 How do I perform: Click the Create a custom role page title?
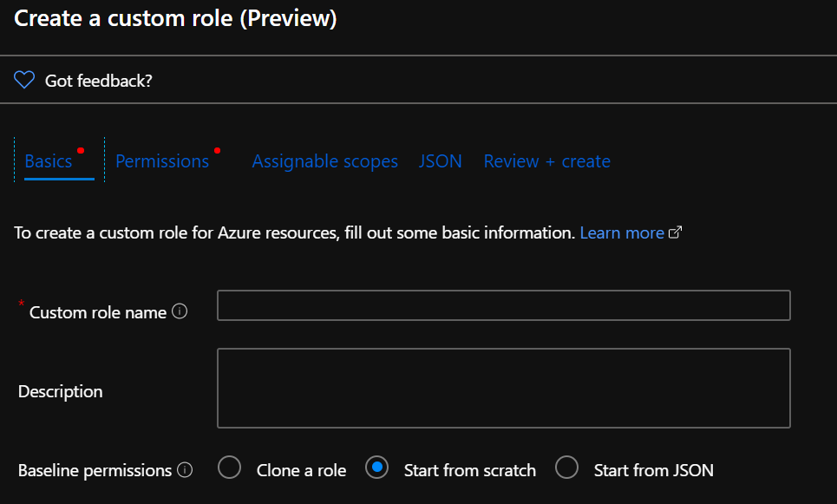click(175, 18)
